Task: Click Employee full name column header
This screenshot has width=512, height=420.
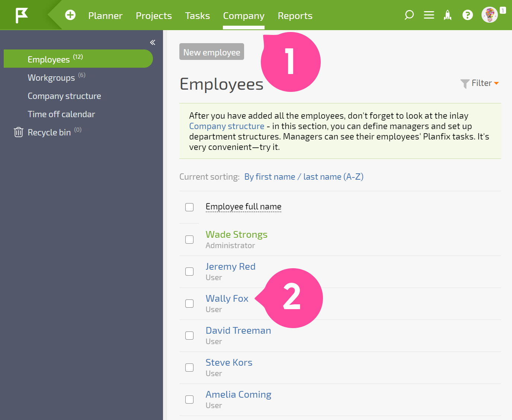Action: click(x=243, y=206)
